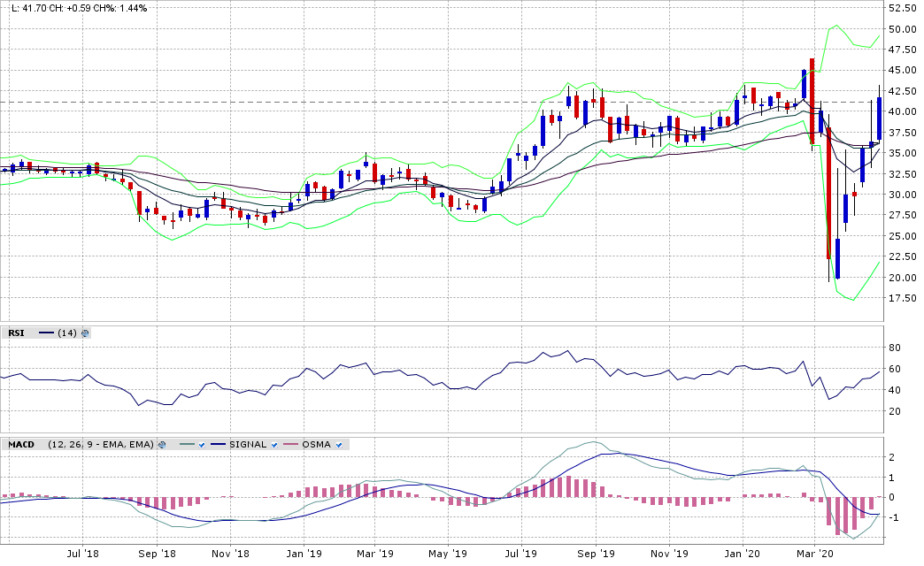Image resolution: width=924 pixels, height=566 pixels.
Task: Toggle the MACD line visibility checkbox
Action: (x=202, y=444)
